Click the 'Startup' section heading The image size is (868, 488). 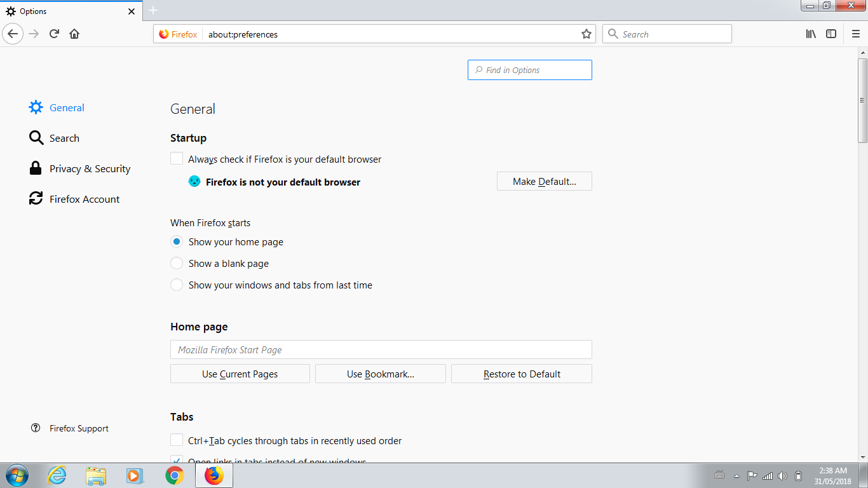coord(188,138)
